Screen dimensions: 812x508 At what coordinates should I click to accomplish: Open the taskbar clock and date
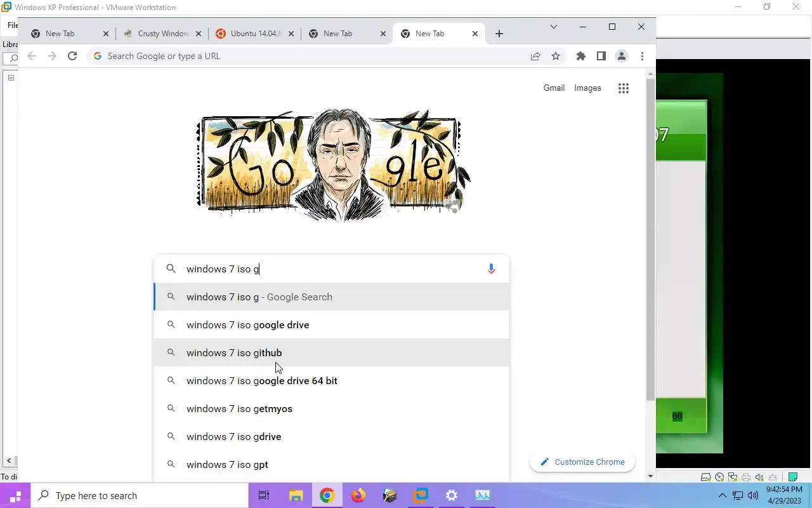(783, 496)
